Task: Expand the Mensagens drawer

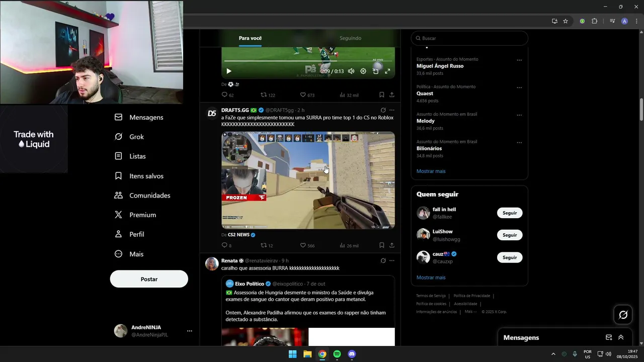Action: [x=621, y=337]
